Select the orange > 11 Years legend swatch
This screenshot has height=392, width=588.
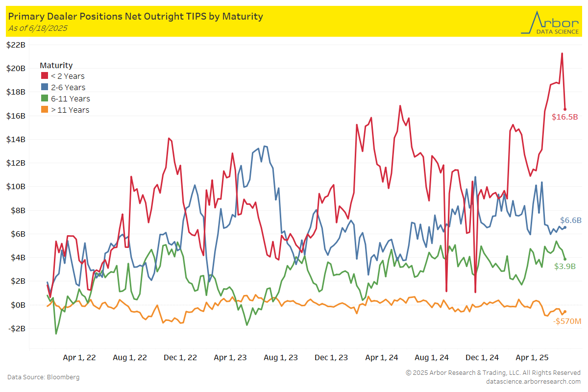(x=45, y=110)
